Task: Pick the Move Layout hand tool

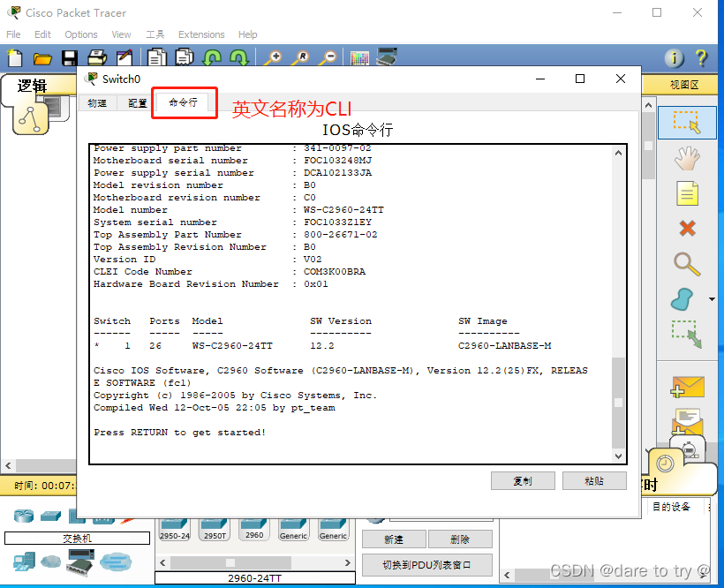Action: (687, 158)
